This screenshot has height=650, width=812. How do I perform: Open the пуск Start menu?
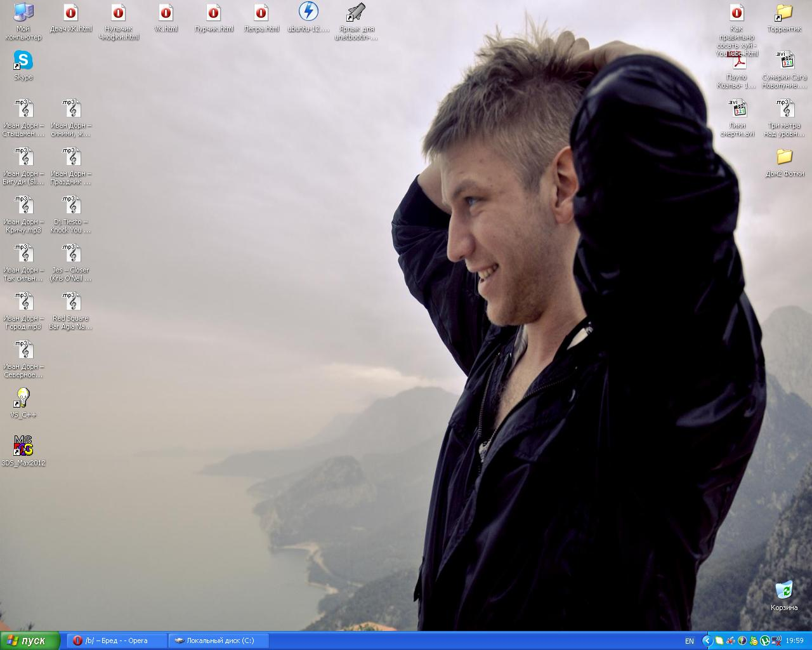click(x=30, y=640)
